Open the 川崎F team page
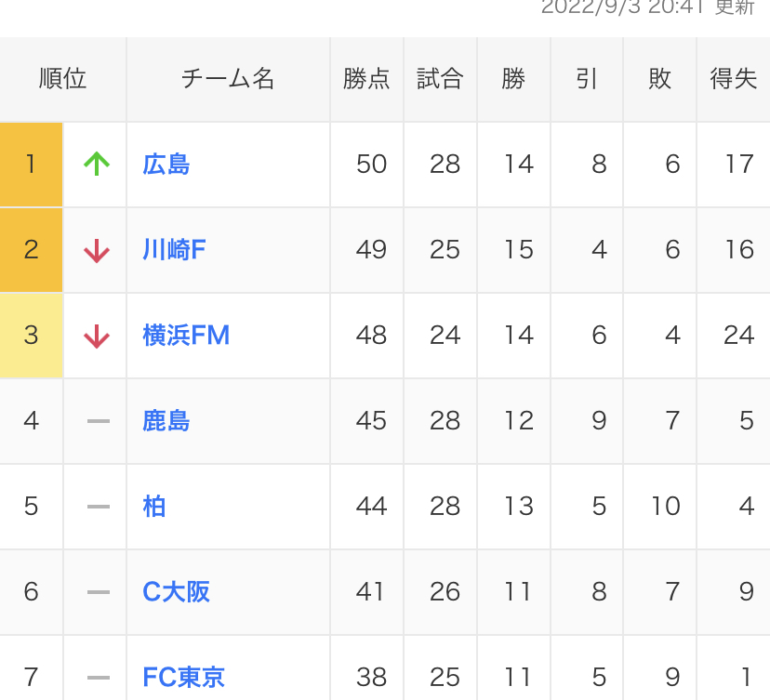770x700 pixels. [174, 250]
